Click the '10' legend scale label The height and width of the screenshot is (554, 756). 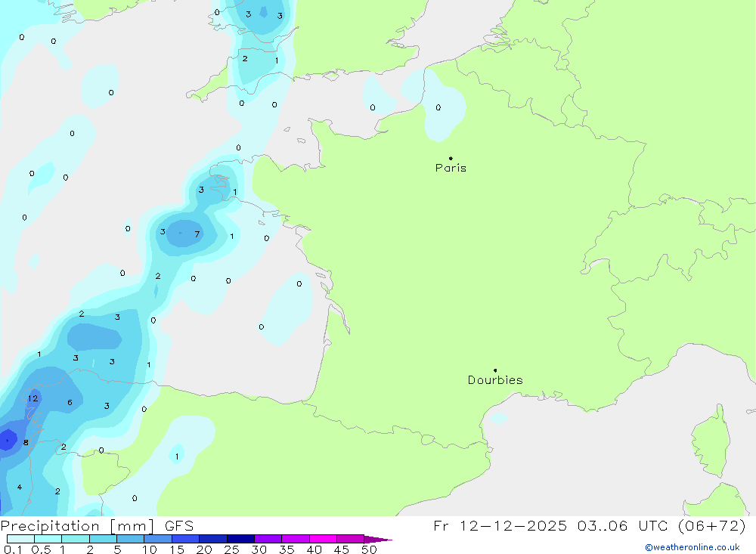tap(150, 549)
